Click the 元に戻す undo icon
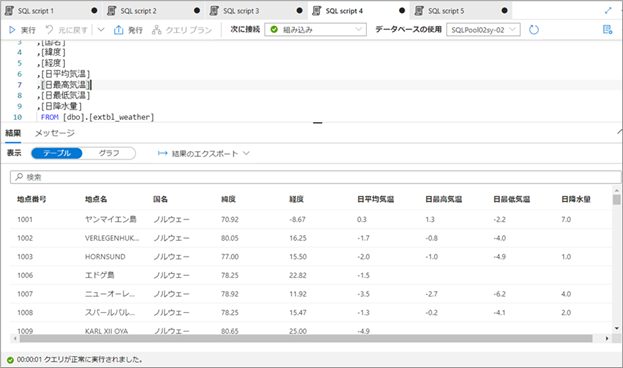This screenshot has height=368, width=623. 49,30
